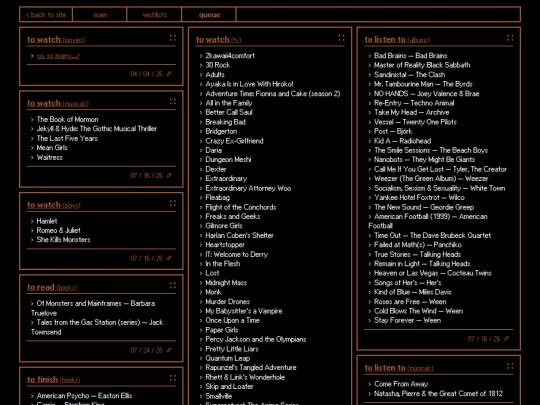Click 'Tales from the Gas Station (series)' entry

coord(97,327)
